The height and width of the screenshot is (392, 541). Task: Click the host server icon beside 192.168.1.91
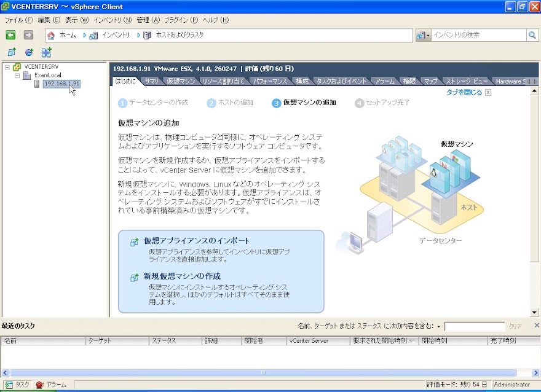pos(37,84)
